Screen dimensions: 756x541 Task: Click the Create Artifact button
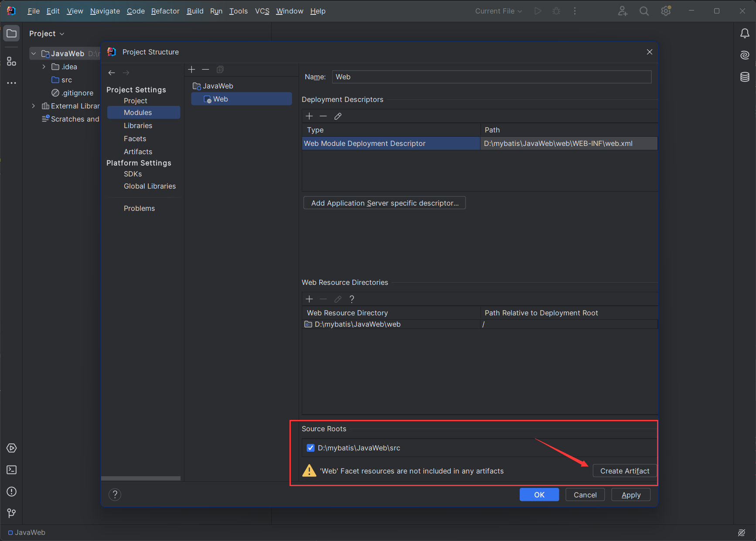[624, 471]
